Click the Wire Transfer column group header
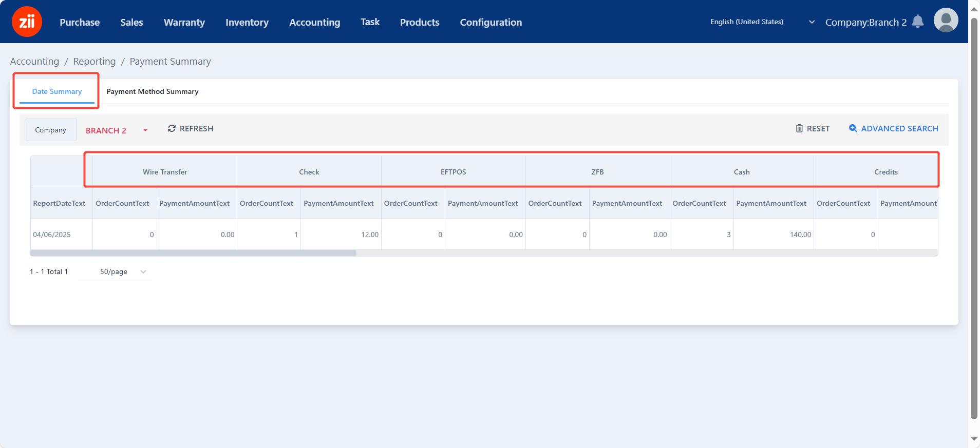The image size is (980, 448). (x=165, y=172)
